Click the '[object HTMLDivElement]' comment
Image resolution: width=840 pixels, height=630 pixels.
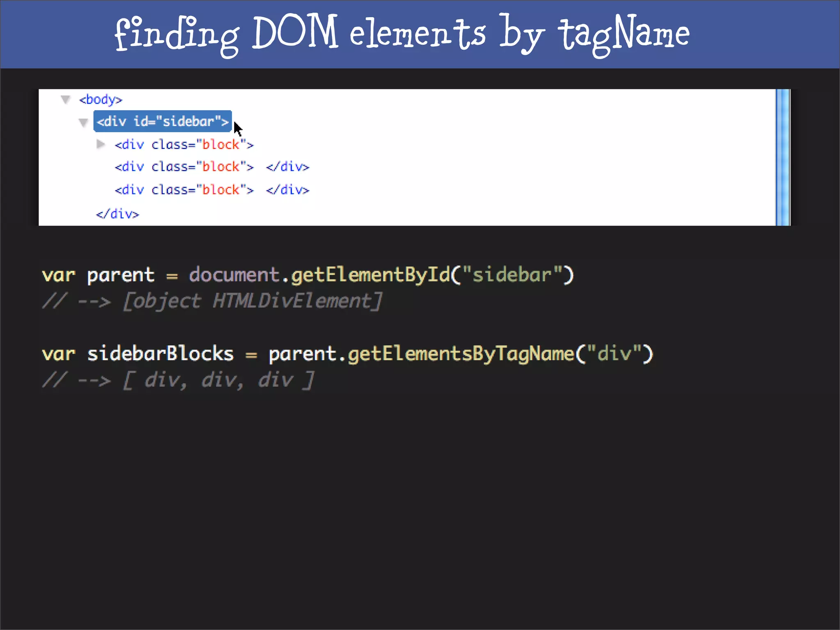point(253,301)
